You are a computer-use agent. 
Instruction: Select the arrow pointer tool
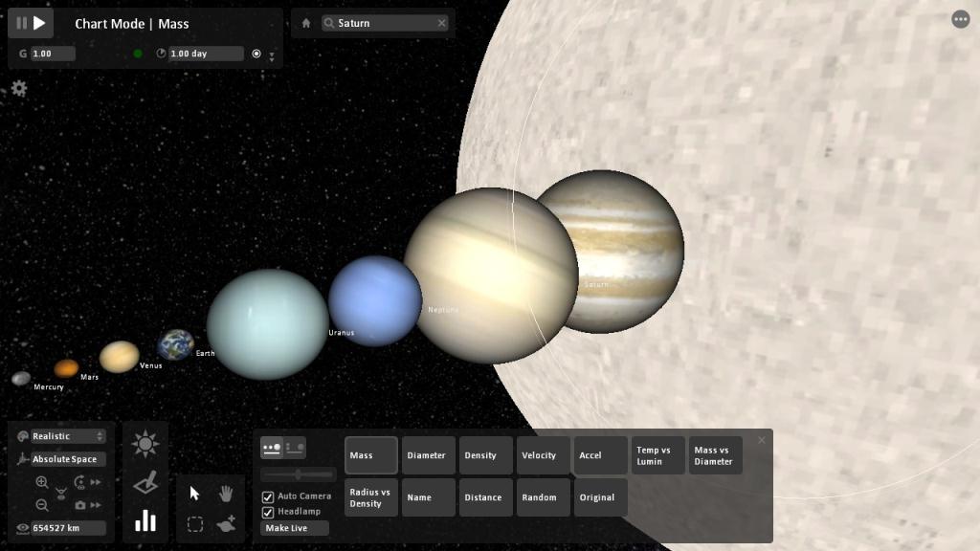[x=195, y=494]
